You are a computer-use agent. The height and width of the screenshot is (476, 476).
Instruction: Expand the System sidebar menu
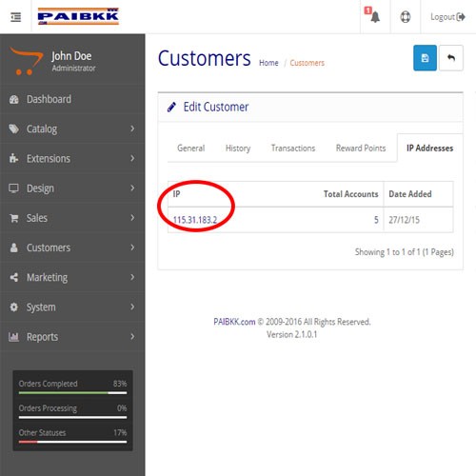(72, 307)
